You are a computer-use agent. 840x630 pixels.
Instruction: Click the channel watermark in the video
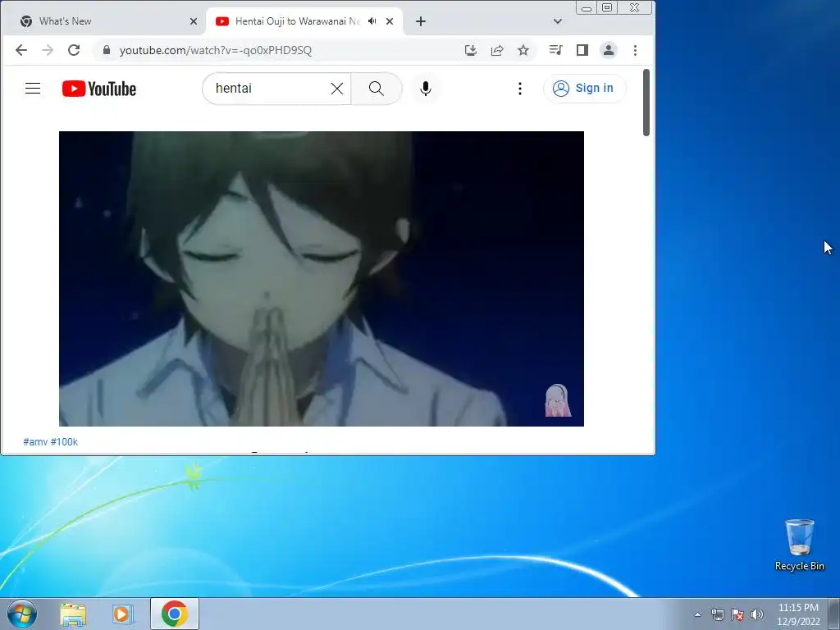tap(558, 400)
